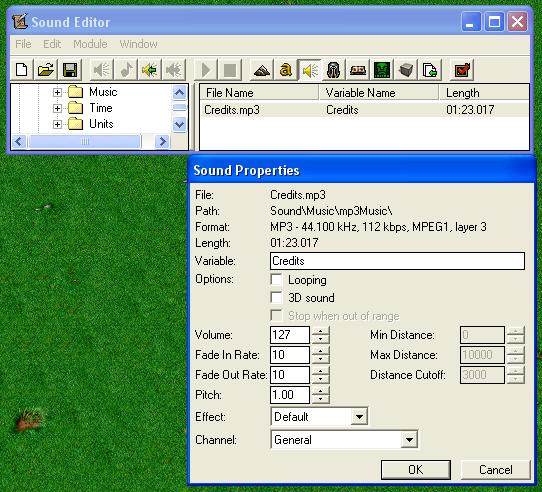The image size is (542, 492).
Task: Click the speaker with green arrow icon
Action: (x=149, y=70)
